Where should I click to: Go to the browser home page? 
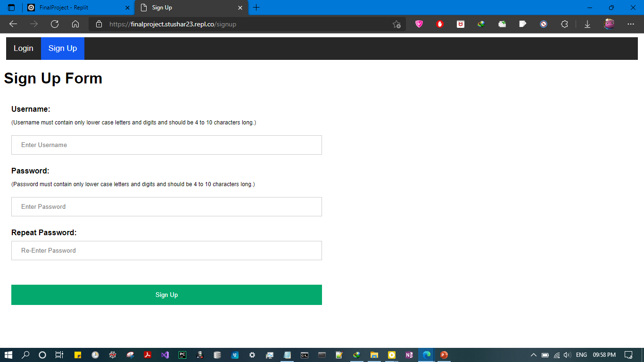tap(75, 24)
